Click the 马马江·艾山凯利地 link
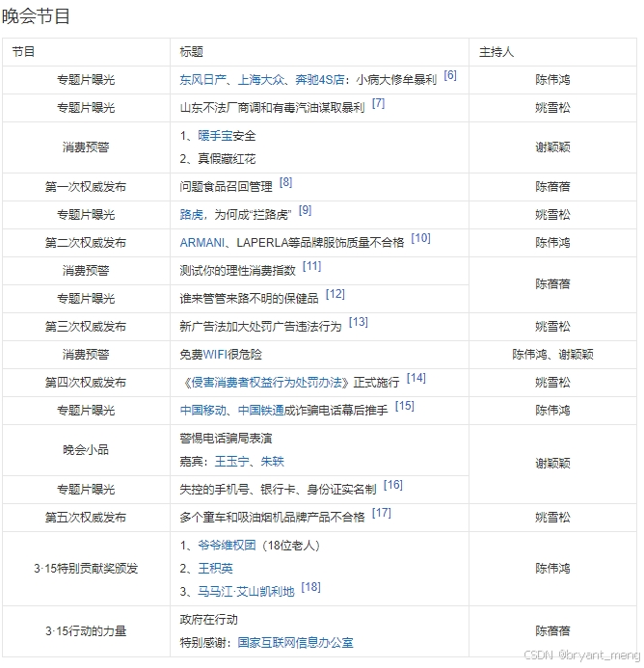The width and height of the screenshot is (644, 668). pos(246,592)
